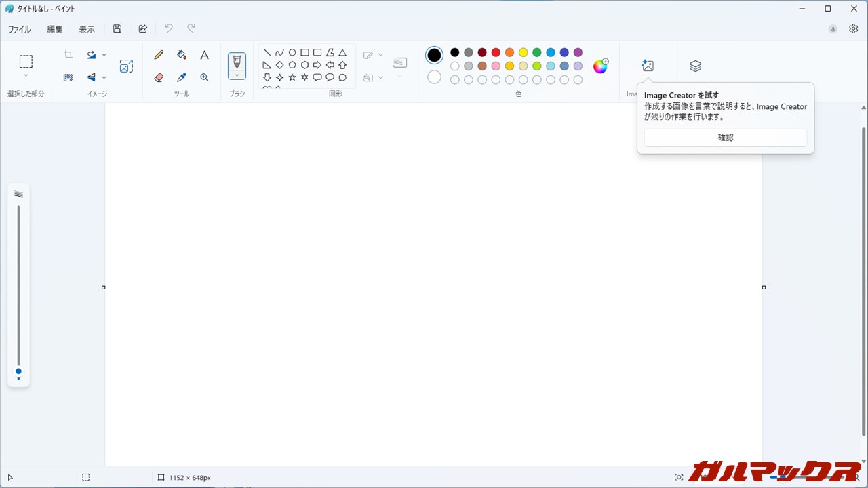Toggle the Layers panel

coord(695,66)
